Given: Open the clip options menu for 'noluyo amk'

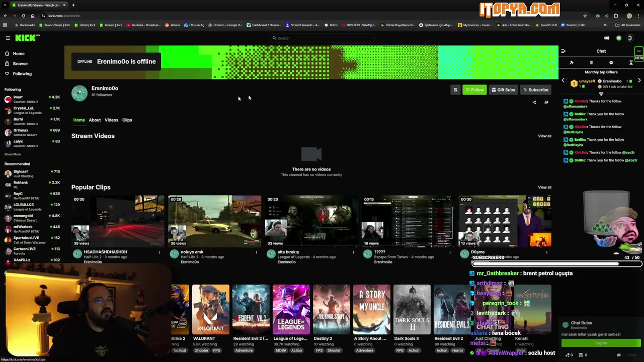Looking at the screenshot, I should pyautogui.click(x=257, y=252).
